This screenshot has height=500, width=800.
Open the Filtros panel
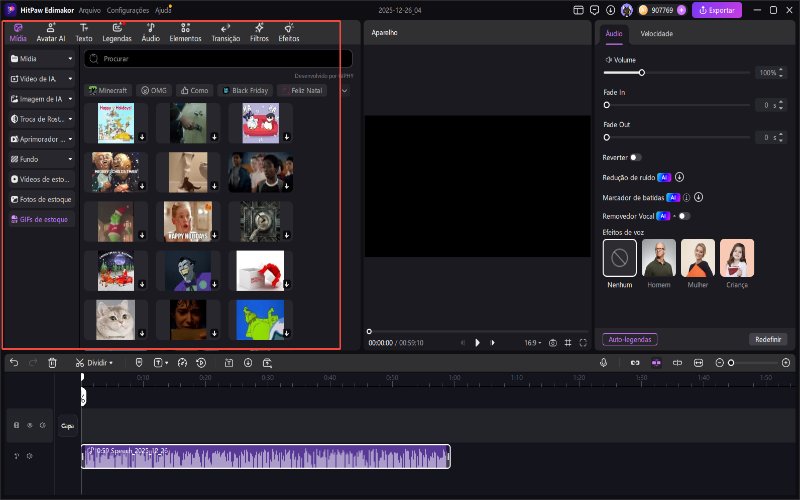[259, 33]
